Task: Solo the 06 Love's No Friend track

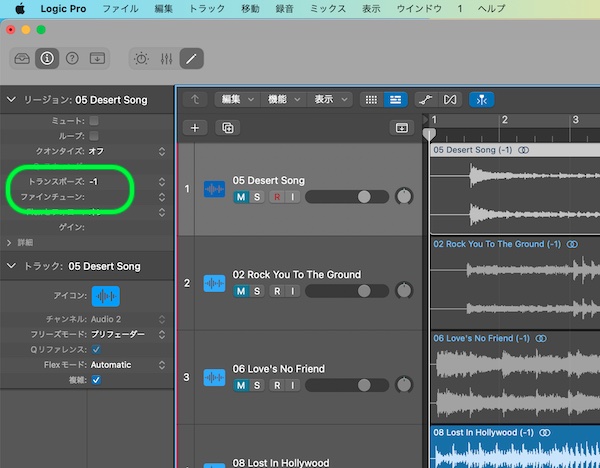Action: (257, 385)
